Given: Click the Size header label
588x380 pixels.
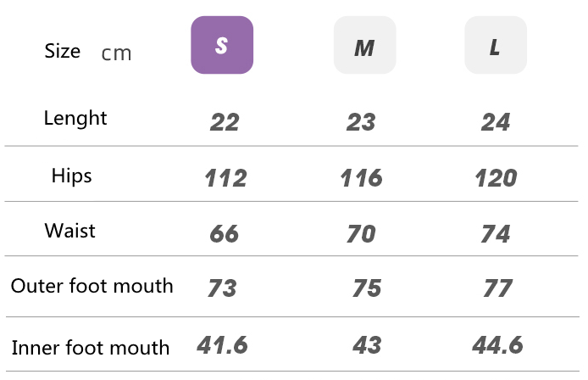Looking at the screenshot, I should [x=62, y=51].
